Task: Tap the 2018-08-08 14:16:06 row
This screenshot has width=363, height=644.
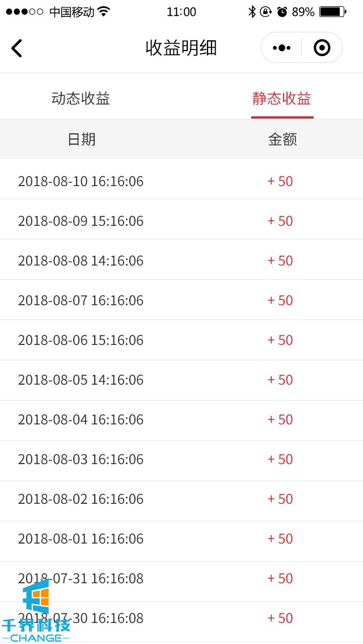Action: click(81, 260)
